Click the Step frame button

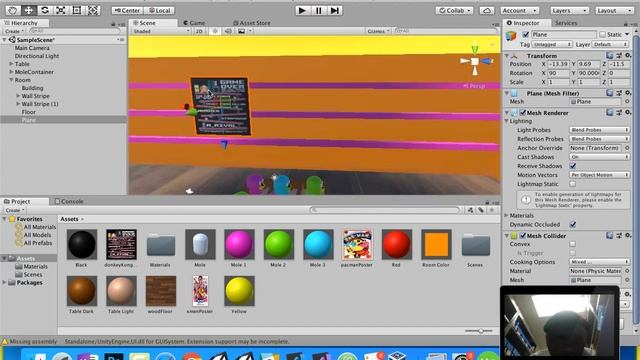coord(334,10)
